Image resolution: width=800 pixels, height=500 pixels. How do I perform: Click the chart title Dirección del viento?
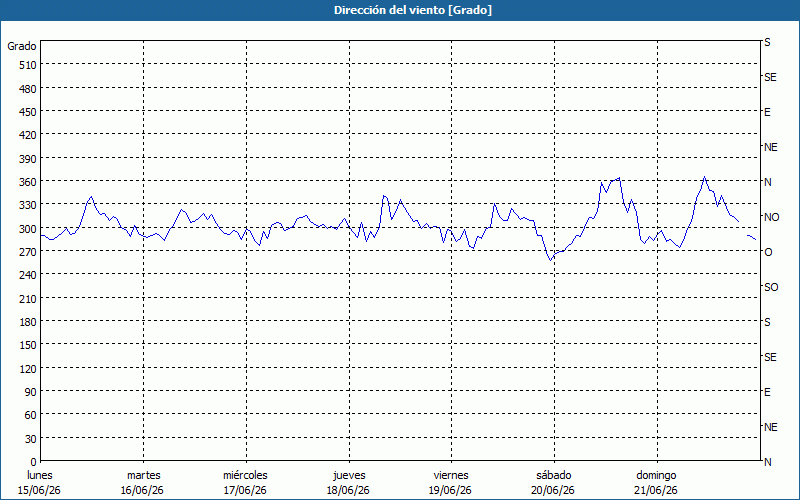(x=413, y=10)
